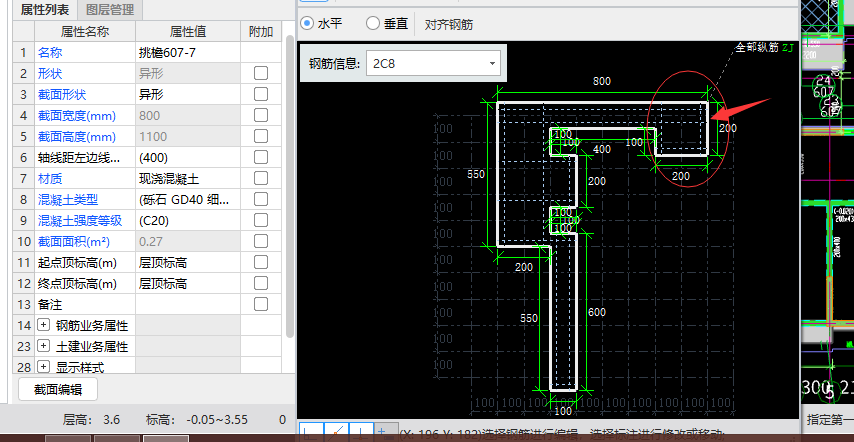Click the 形状 property label

(x=50, y=73)
